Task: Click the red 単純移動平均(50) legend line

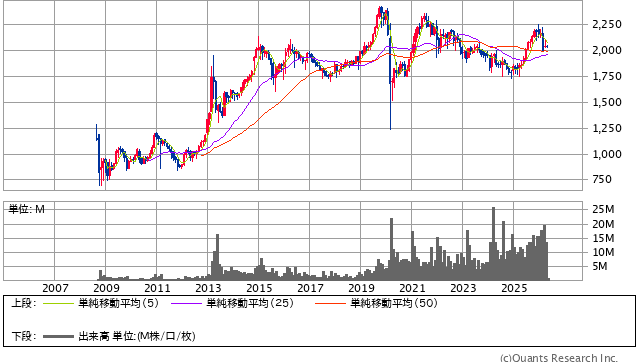Action: (x=330, y=303)
